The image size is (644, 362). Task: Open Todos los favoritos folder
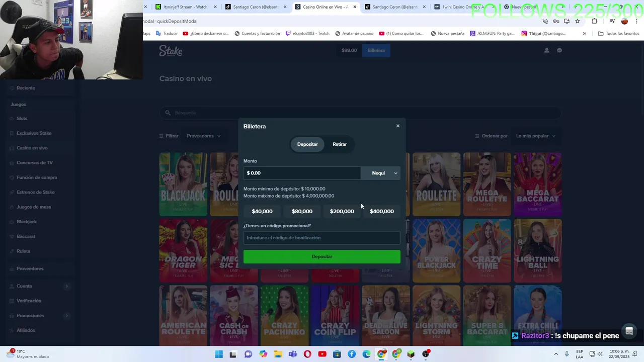pos(618,34)
